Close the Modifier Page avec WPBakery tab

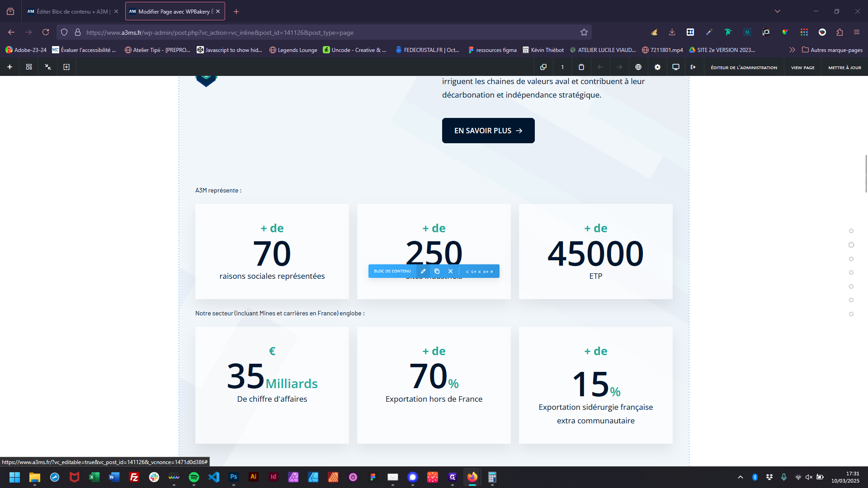[218, 11]
